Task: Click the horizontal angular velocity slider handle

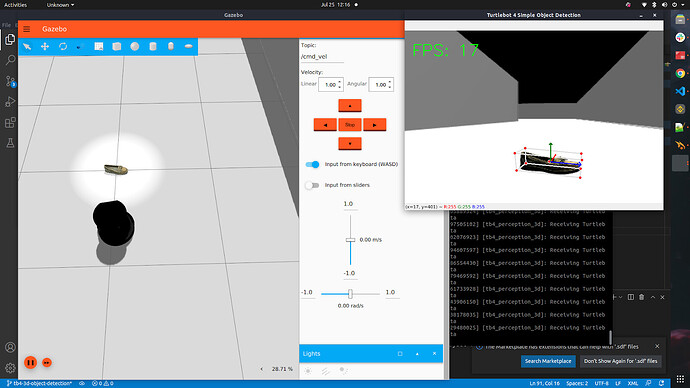Action: pos(350,293)
